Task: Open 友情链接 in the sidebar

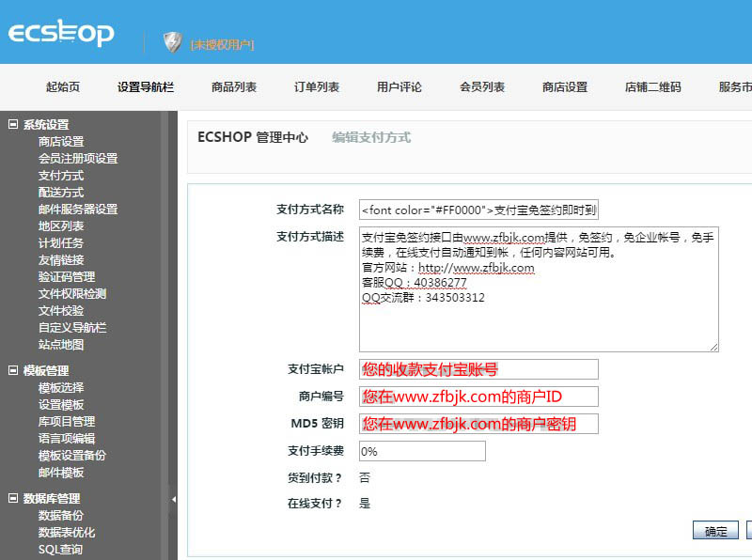Action: 61,260
